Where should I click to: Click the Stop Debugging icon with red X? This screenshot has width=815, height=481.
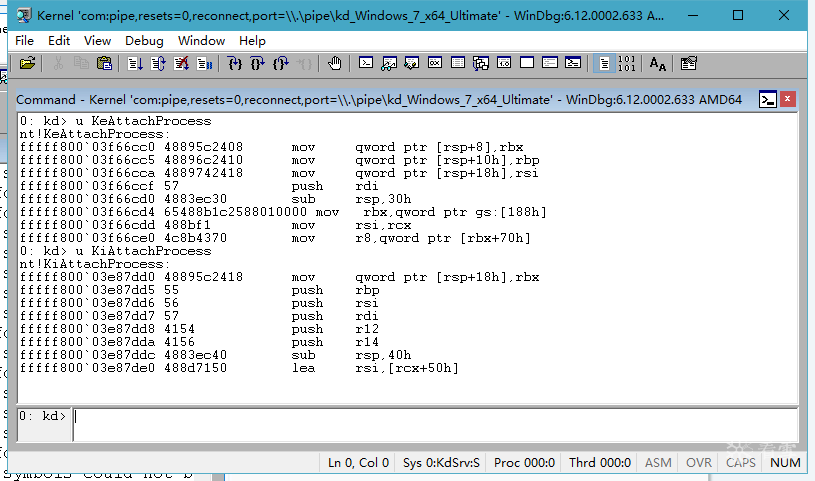[x=181, y=63]
